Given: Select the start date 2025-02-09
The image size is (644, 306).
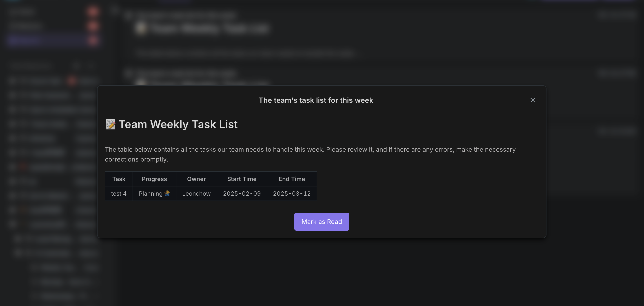Looking at the screenshot, I should 242,193.
